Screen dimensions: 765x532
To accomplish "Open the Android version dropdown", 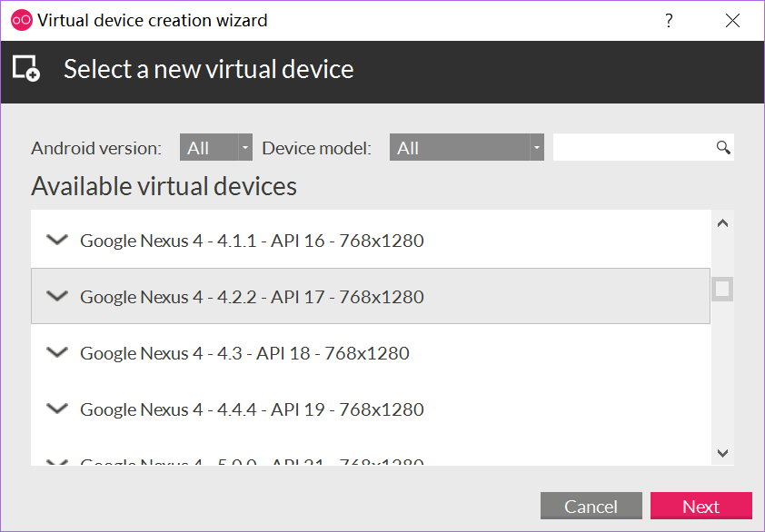I will (216, 147).
